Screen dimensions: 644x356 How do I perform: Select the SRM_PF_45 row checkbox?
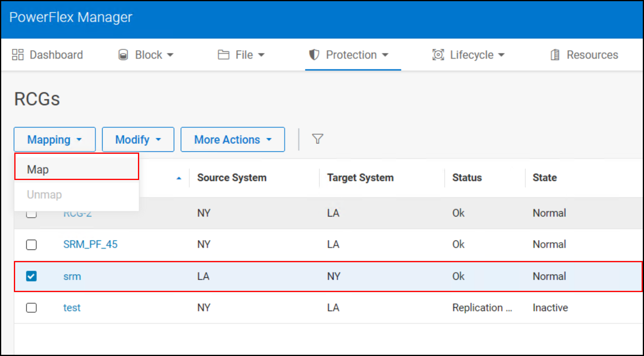[31, 244]
